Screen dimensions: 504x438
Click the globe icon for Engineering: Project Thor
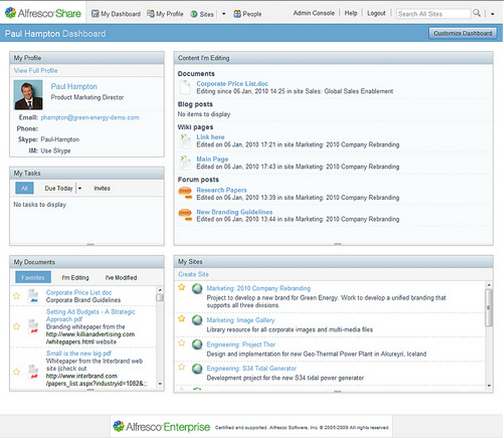[197, 344]
